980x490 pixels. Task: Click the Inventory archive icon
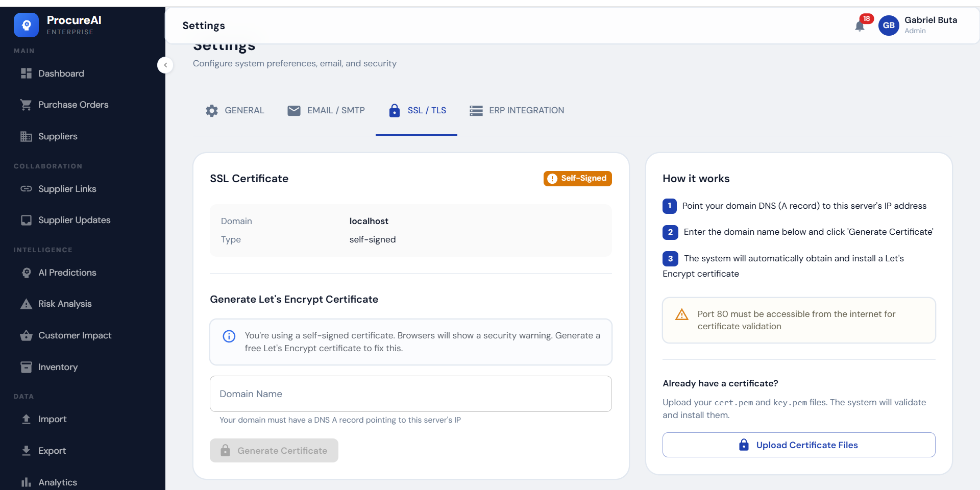click(26, 366)
